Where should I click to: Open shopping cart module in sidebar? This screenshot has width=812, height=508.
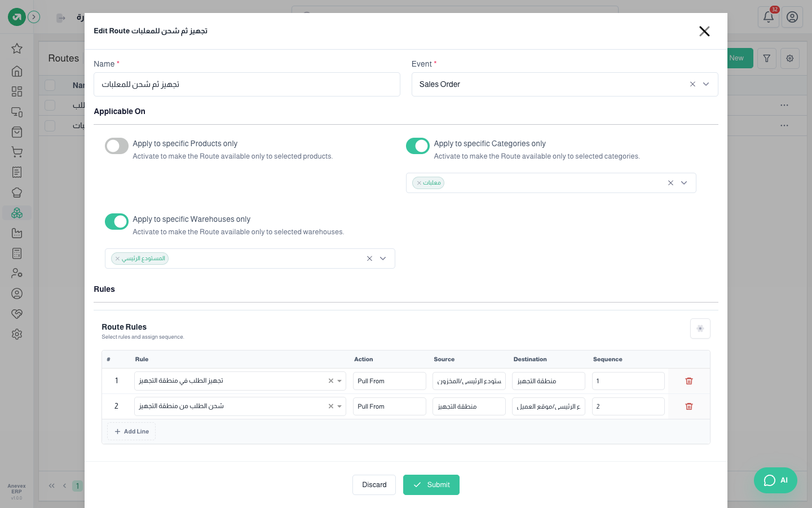[17, 152]
